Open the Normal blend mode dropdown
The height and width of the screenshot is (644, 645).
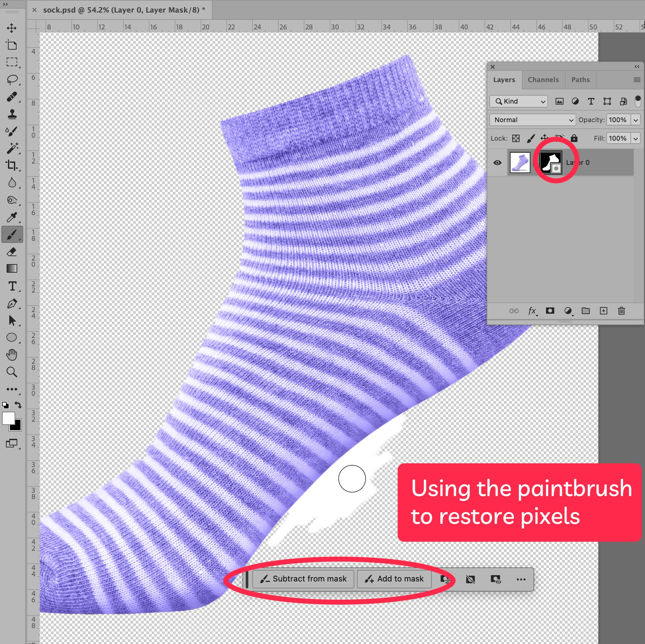(x=532, y=120)
